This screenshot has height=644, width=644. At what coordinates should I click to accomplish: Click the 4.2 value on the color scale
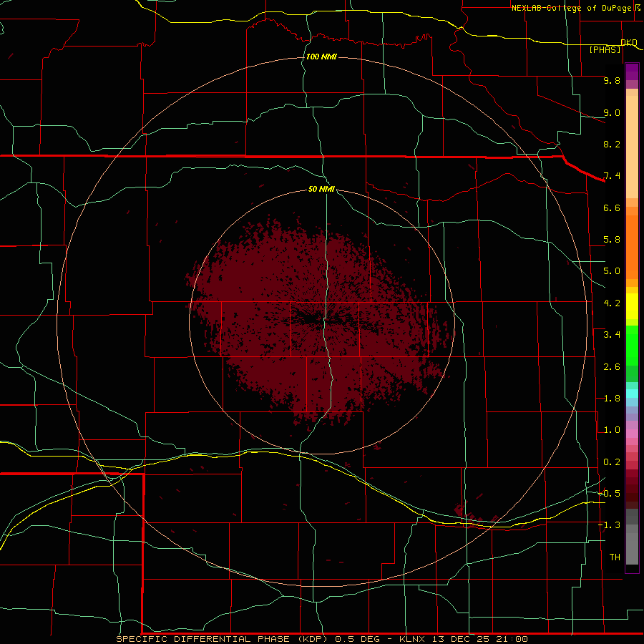[x=612, y=303]
